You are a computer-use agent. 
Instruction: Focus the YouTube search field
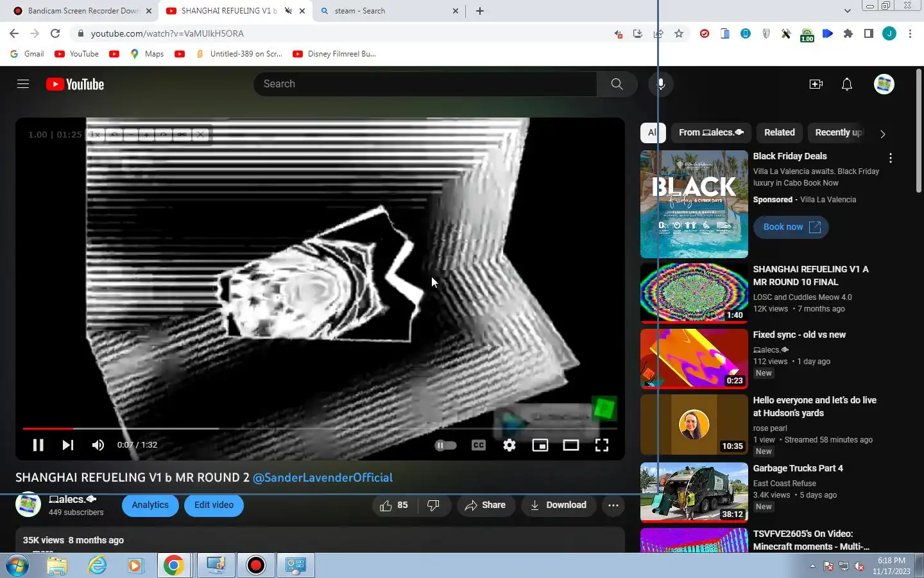point(426,84)
